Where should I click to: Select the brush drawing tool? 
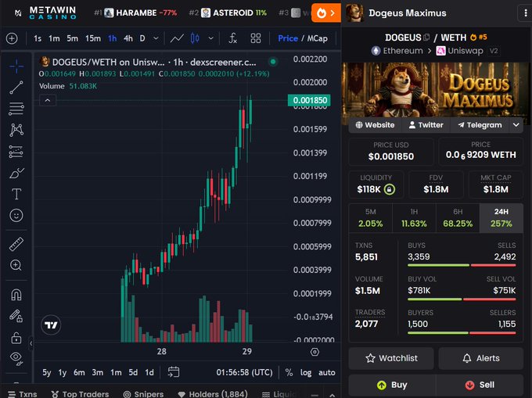(16, 173)
